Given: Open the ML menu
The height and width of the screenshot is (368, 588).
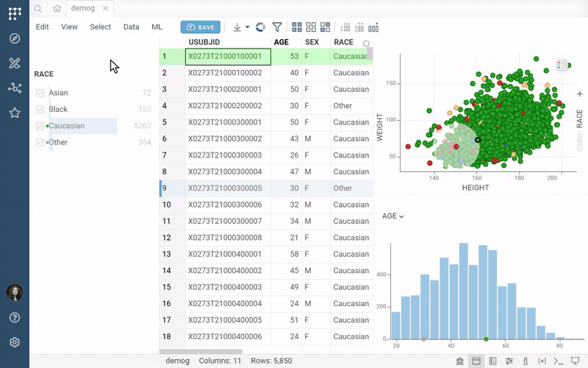Looking at the screenshot, I should [157, 26].
